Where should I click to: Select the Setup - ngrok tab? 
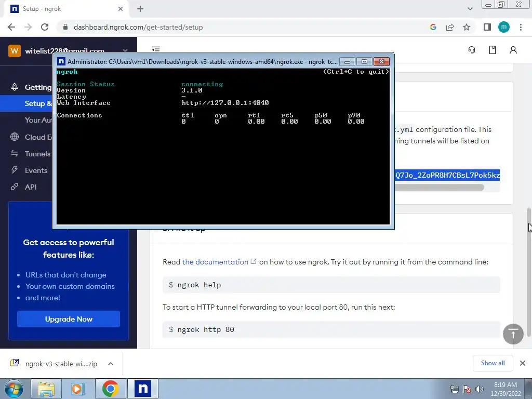pyautogui.click(x=66, y=9)
